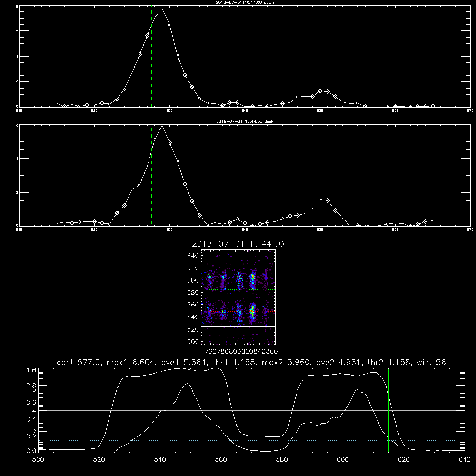Click green dashed line near 842 in dusk plot
This screenshot has width=476, height=476.
tap(263, 175)
